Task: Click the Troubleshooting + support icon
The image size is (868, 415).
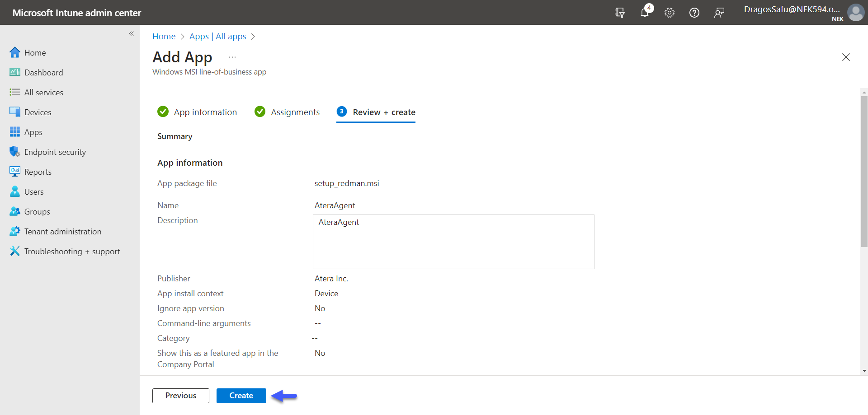Action: [15, 251]
